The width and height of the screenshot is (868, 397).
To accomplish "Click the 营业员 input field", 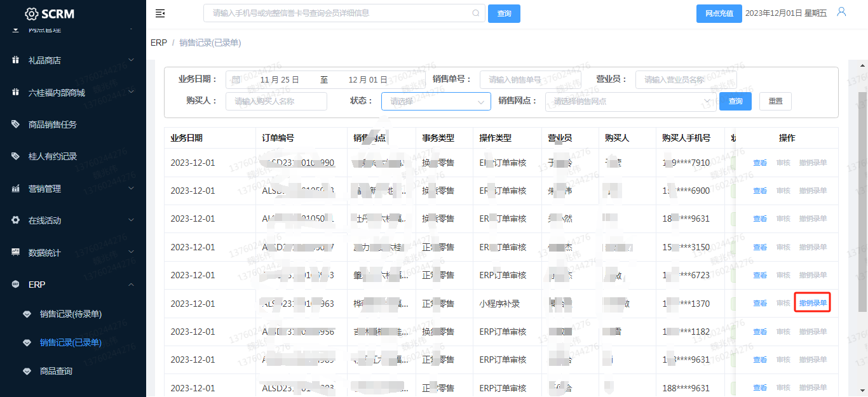I will pos(686,79).
